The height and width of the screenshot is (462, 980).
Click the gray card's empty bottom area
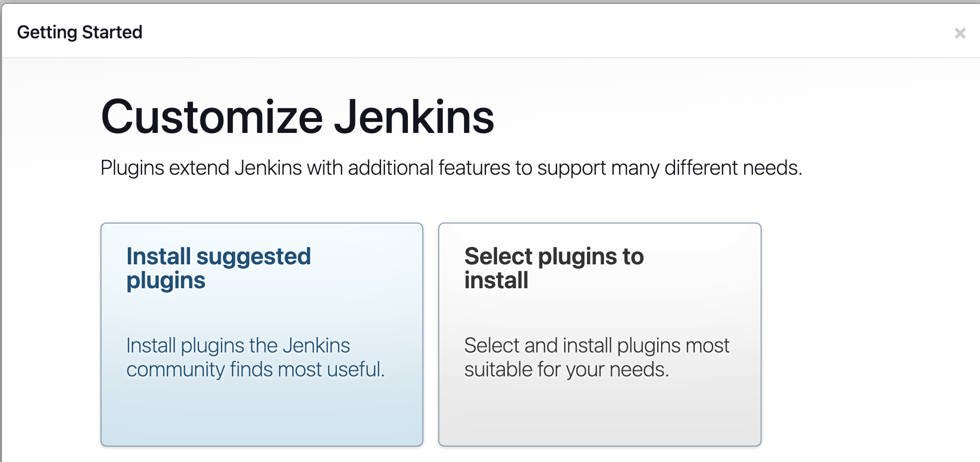[x=599, y=416]
